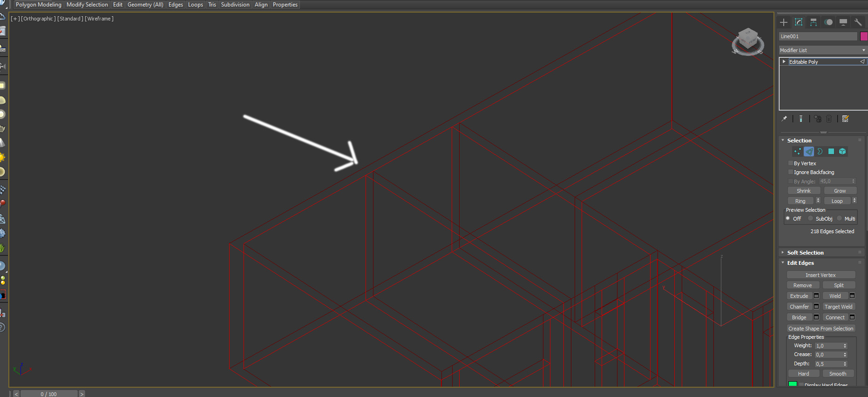Open Extrude settings box icon
This screenshot has width=868, height=397.
[x=816, y=296]
